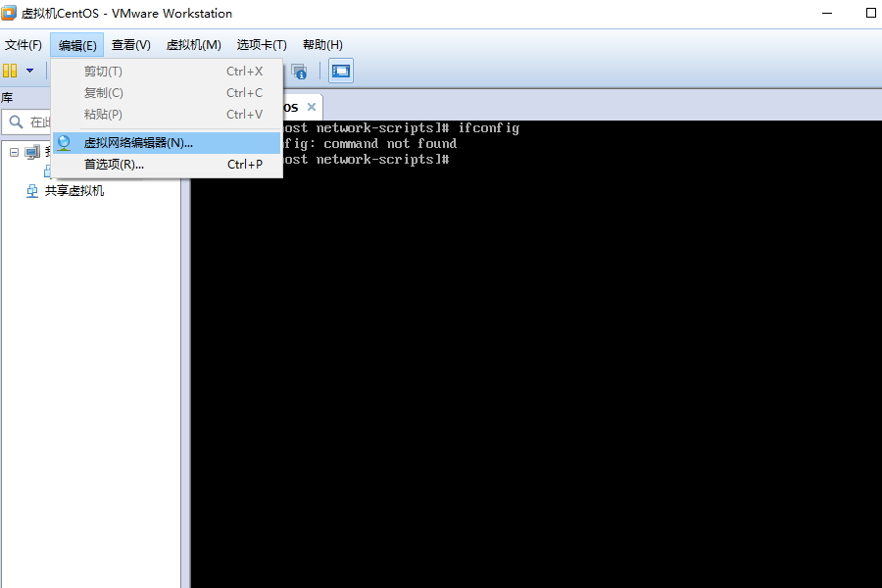Select 首选项(R)... from the Edit menu
The height and width of the screenshot is (588, 882).
point(114,165)
